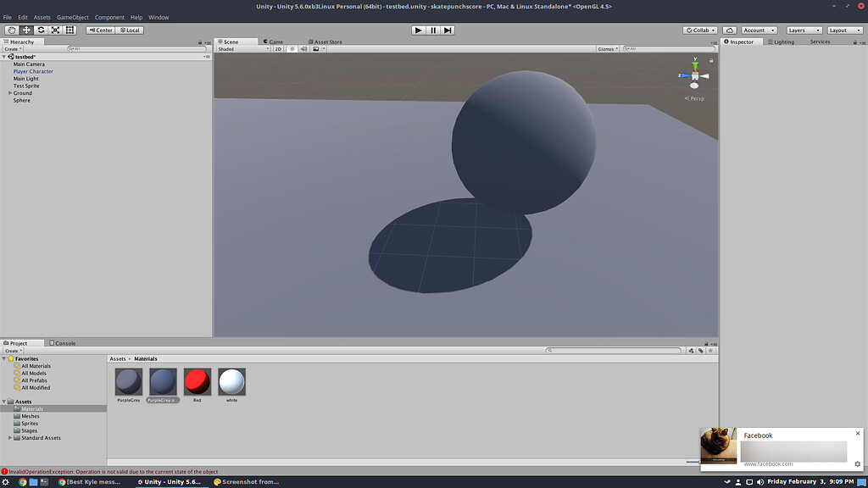Select the Rotate tool
This screenshot has height=488, width=868.
41,30
